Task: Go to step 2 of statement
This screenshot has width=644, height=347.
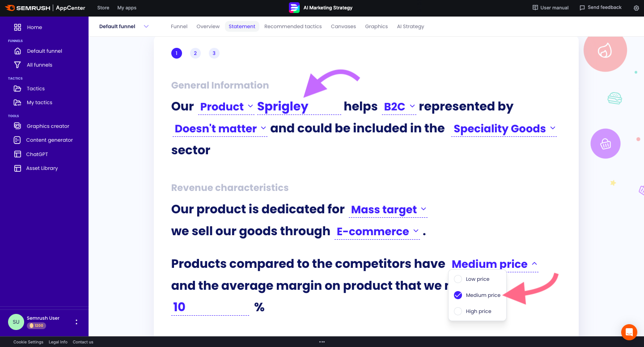Action: click(195, 53)
